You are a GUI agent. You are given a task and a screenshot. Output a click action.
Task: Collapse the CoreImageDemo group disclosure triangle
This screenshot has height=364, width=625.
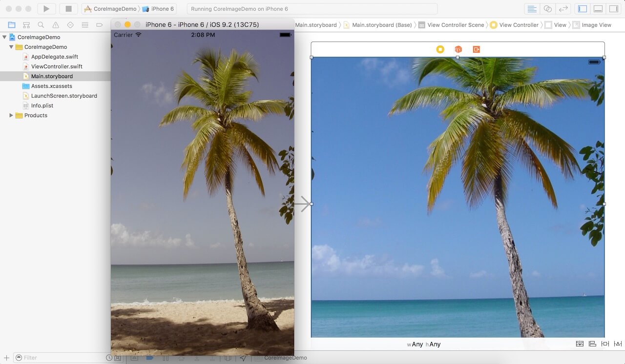tap(11, 47)
